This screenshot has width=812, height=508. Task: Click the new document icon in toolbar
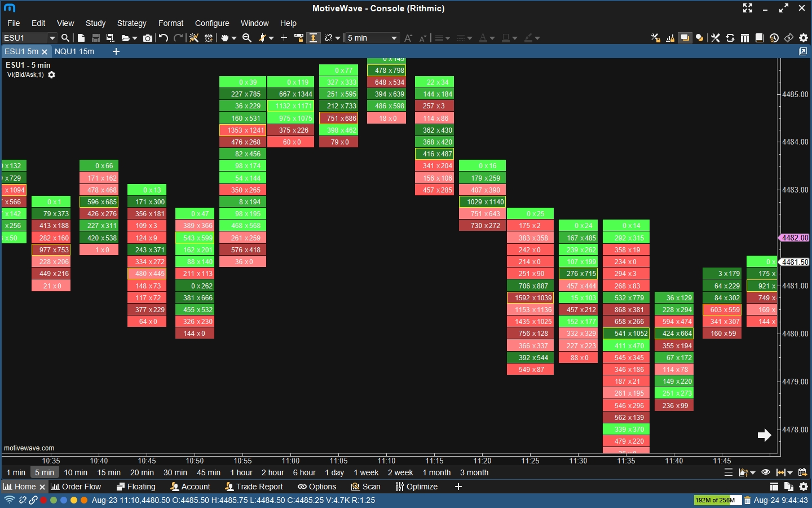(x=81, y=38)
